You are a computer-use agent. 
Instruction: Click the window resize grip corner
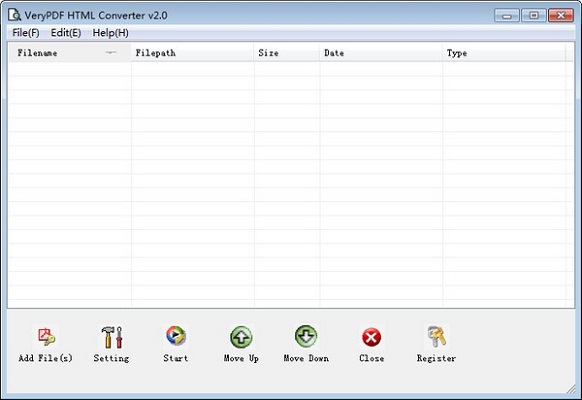(571, 389)
